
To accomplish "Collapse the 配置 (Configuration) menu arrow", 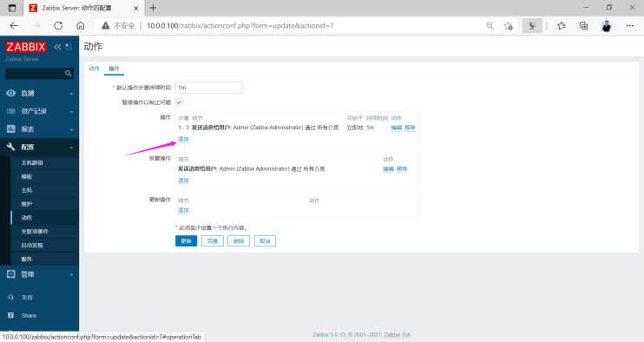I will [x=71, y=148].
